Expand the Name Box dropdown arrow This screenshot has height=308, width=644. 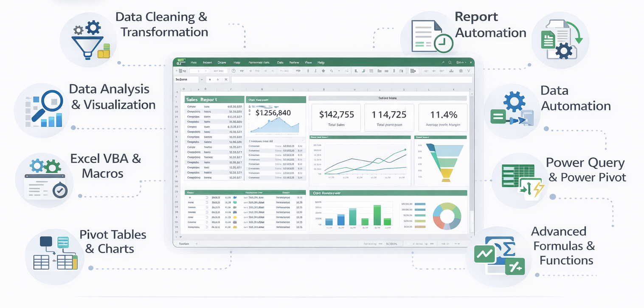coord(201,79)
